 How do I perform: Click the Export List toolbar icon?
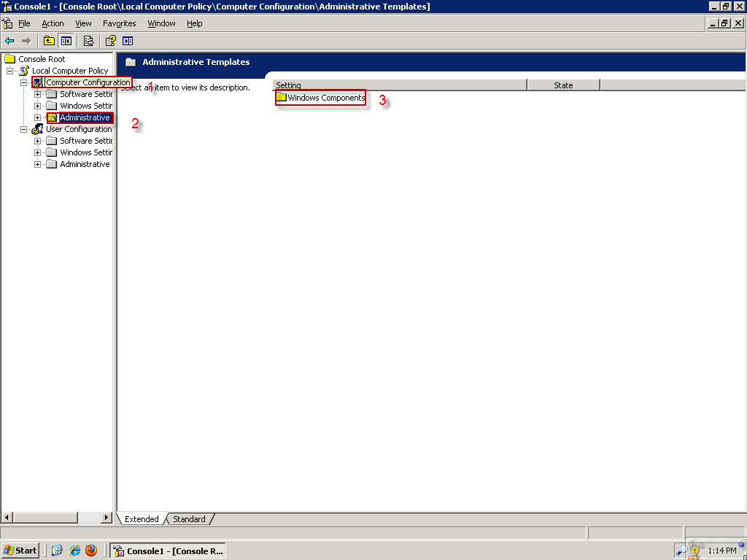coord(88,41)
